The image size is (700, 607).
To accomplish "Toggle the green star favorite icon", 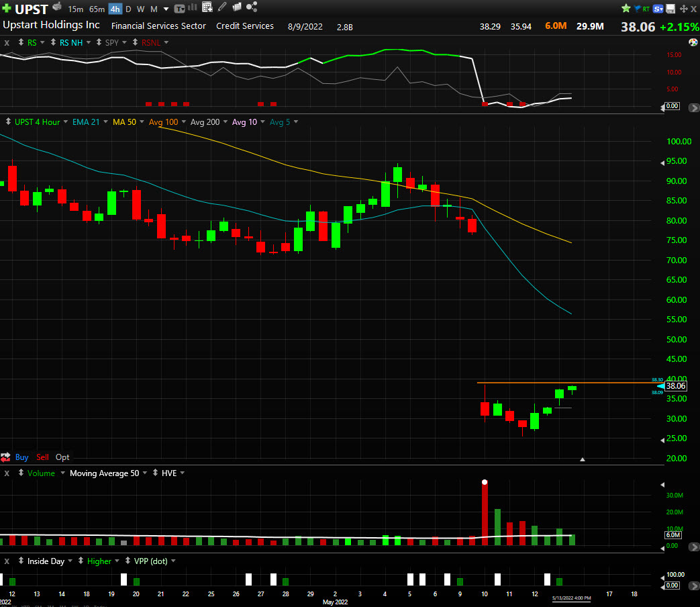I will coord(626,9).
